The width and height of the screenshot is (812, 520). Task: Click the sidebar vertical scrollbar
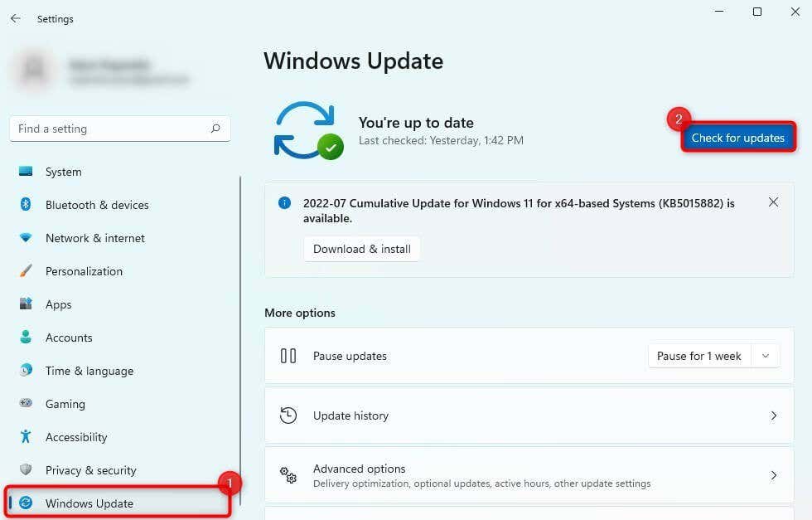point(240,343)
